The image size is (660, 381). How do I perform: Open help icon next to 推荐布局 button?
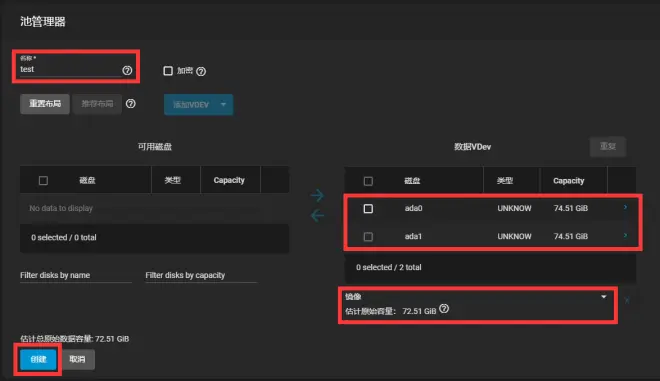pyautogui.click(x=130, y=104)
